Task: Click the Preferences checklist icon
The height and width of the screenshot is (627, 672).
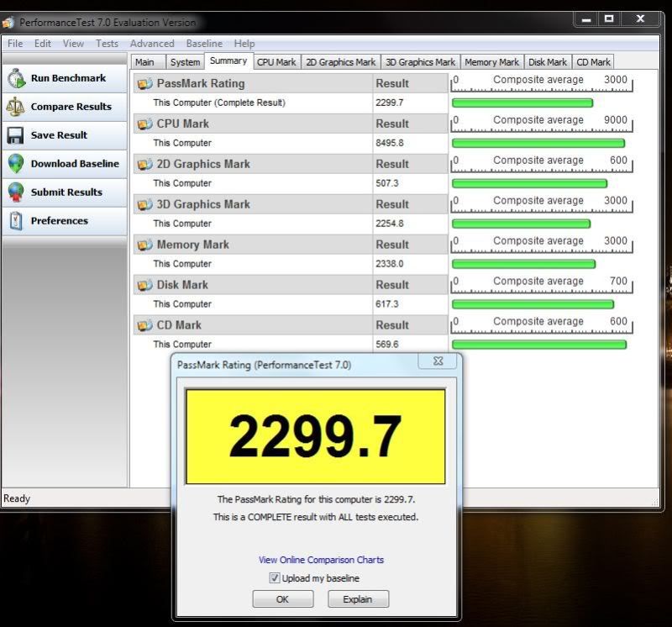Action: 16,221
